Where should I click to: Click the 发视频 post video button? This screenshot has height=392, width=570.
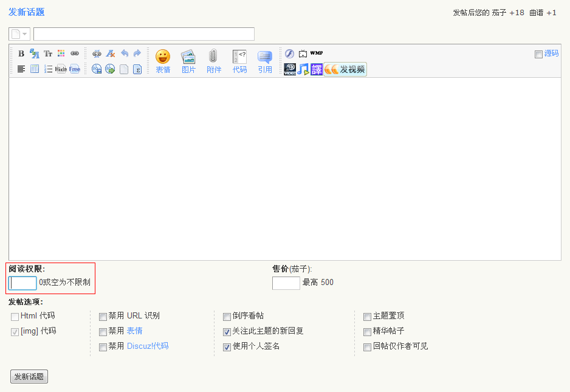coord(345,69)
